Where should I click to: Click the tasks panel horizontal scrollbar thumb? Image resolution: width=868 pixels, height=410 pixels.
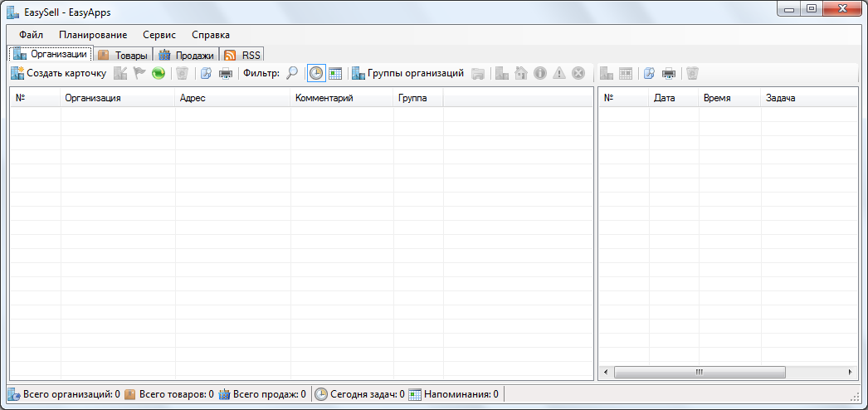tap(700, 373)
